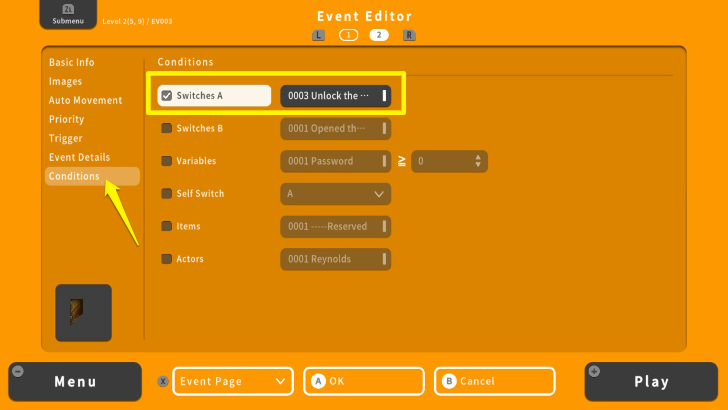Select the Conditions section

92,176
